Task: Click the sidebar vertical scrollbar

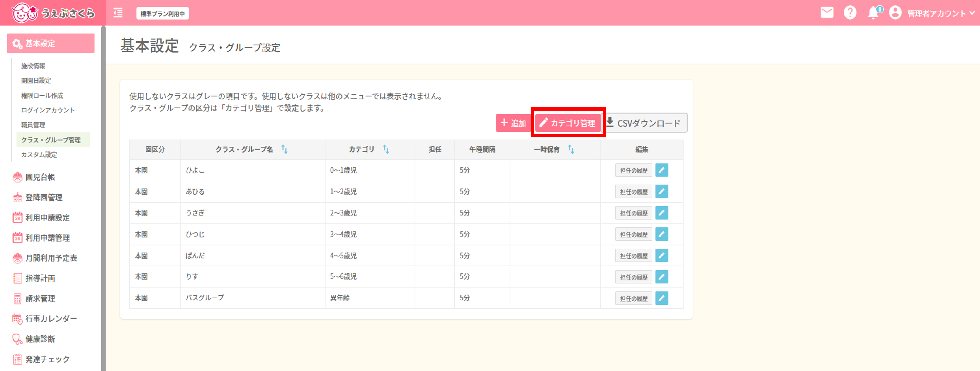Action: pos(103,198)
